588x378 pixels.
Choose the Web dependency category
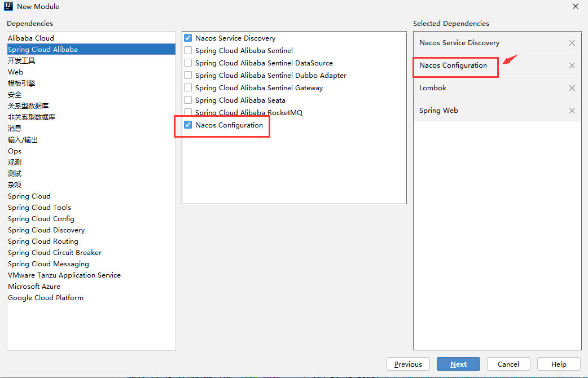[91, 72]
